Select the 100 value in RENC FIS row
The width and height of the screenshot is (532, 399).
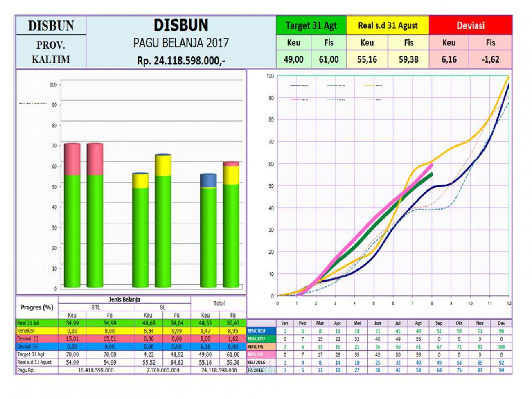(x=501, y=347)
